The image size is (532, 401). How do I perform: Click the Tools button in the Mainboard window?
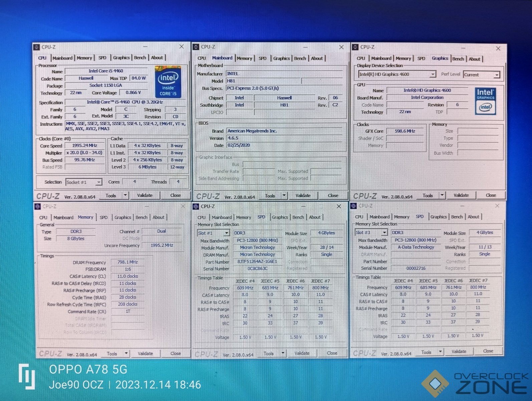pos(270,195)
